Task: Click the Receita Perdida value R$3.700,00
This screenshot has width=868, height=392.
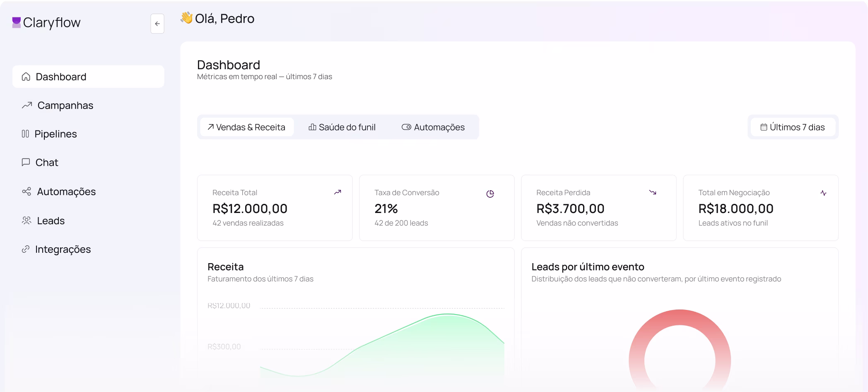Action: [x=570, y=208]
